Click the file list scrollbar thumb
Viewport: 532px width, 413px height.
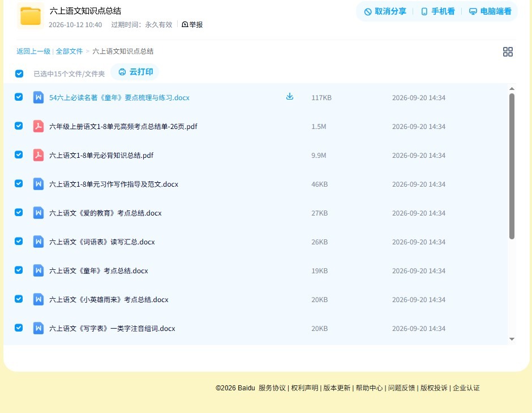point(512,166)
